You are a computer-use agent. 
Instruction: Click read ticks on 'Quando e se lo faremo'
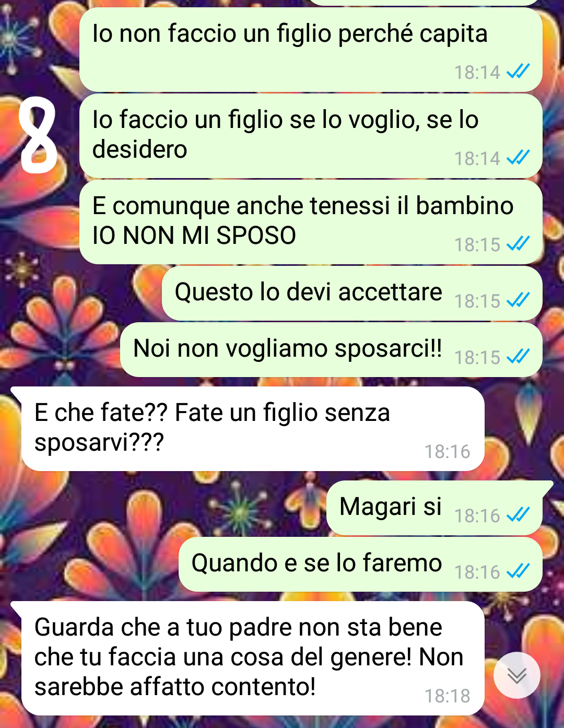coord(518,571)
